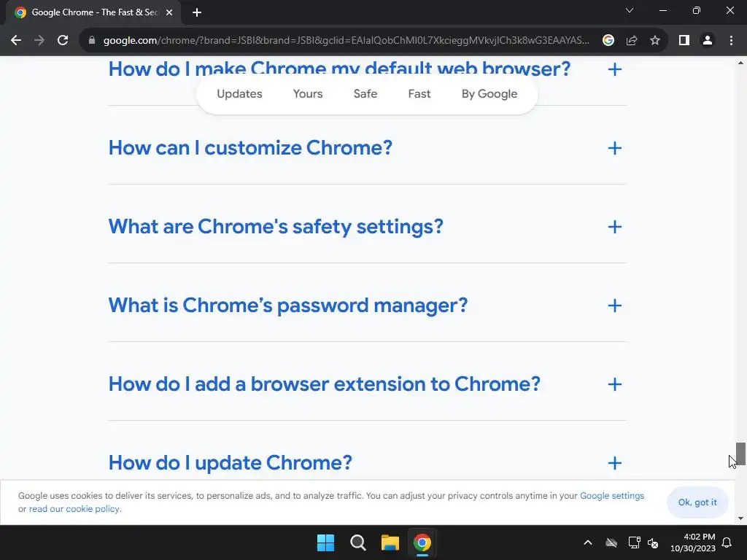Open the Windows Start menu
This screenshot has width=747, height=560.
pyautogui.click(x=326, y=542)
